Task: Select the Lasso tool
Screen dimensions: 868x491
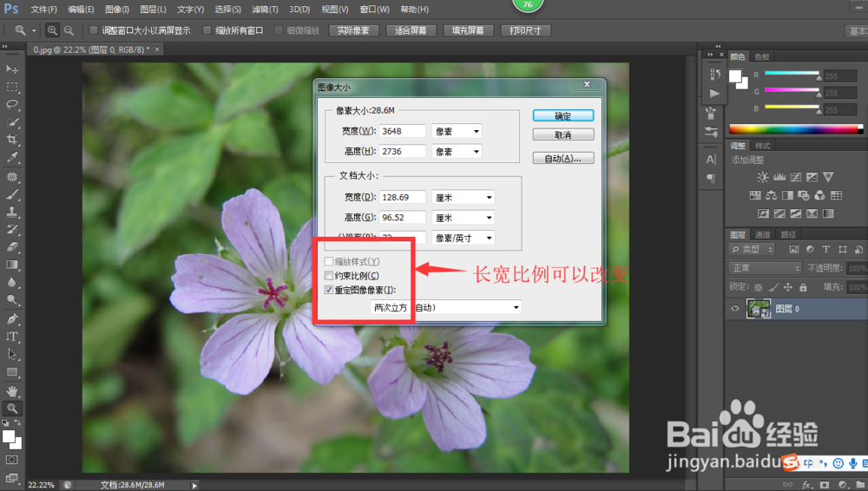Action: [12, 105]
